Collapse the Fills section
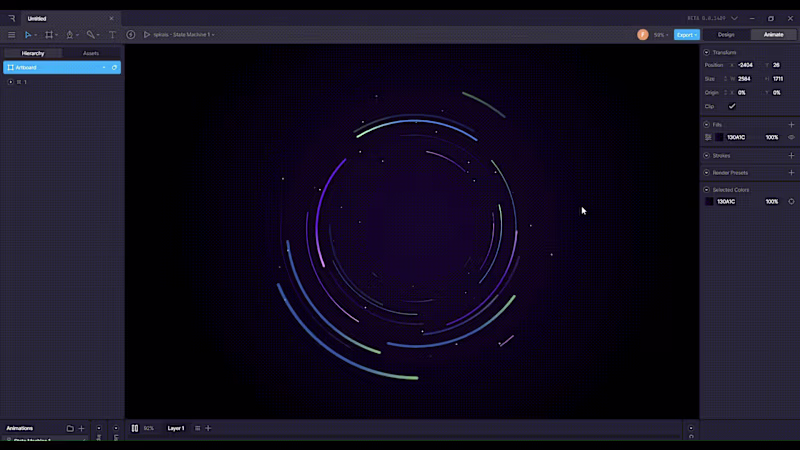This screenshot has width=800, height=450. 707,124
